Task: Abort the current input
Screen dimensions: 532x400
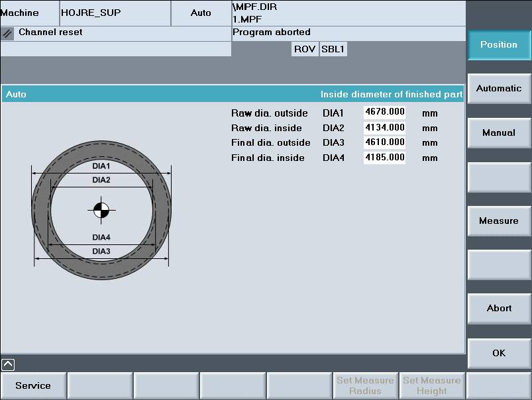Action: point(499,308)
